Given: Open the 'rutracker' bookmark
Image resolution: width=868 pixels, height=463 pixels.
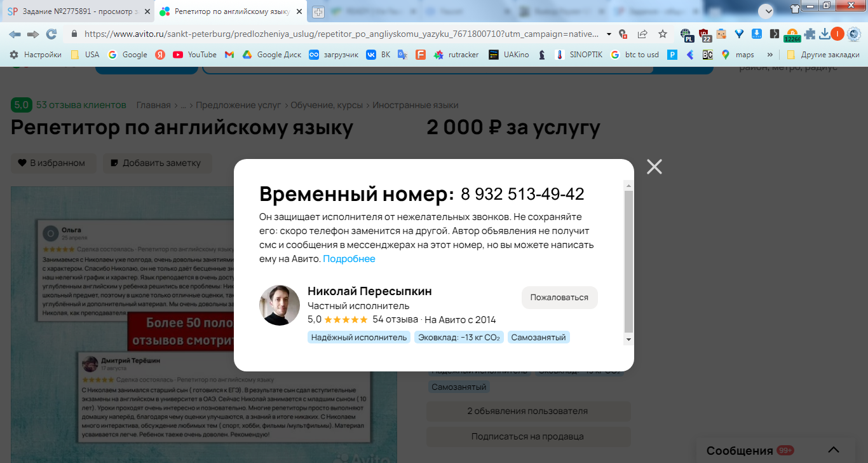Looking at the screenshot, I should coord(456,55).
